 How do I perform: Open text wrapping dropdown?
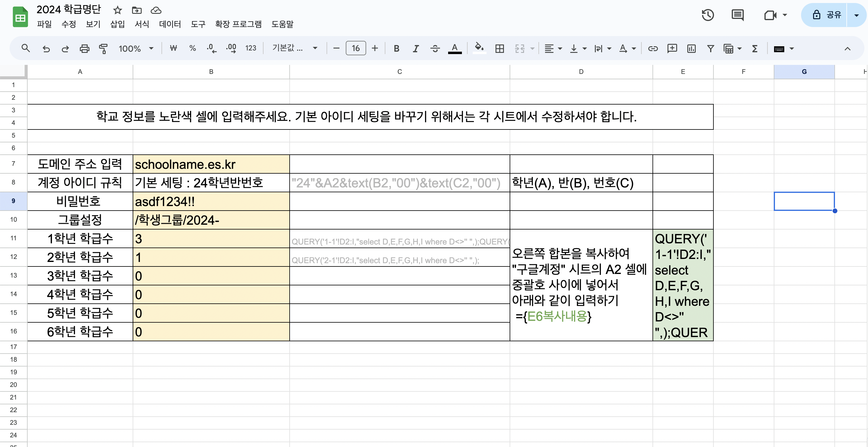point(602,49)
